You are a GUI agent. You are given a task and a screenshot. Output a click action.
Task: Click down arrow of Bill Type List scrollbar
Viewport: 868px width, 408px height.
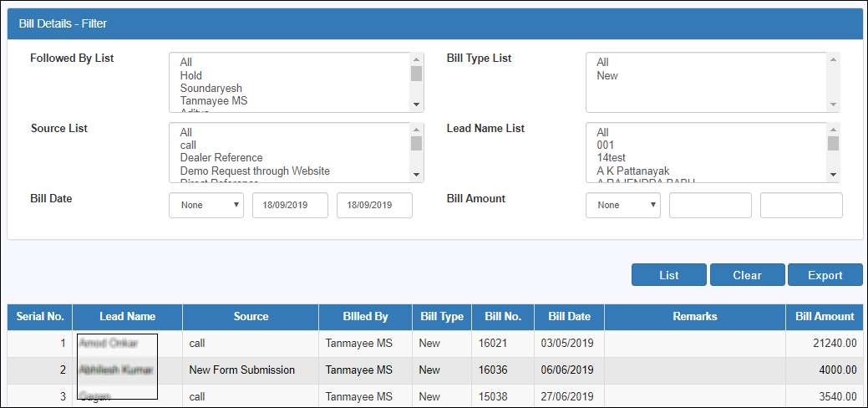[833, 105]
